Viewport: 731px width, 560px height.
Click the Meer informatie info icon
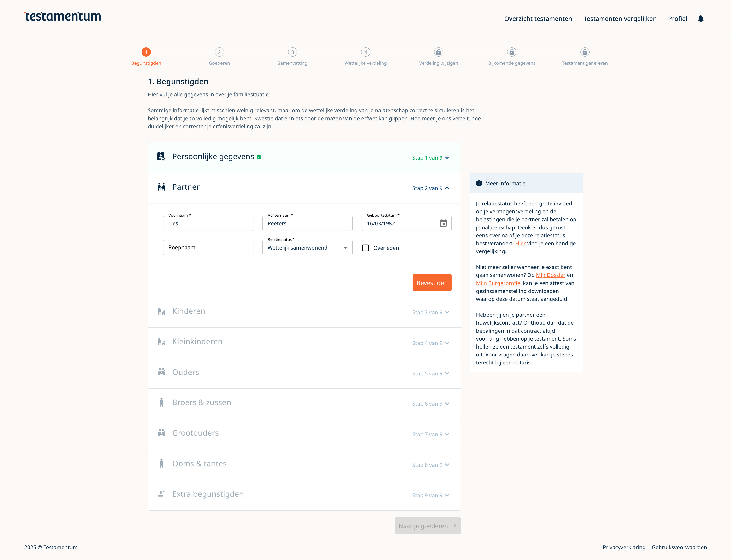[x=479, y=183]
